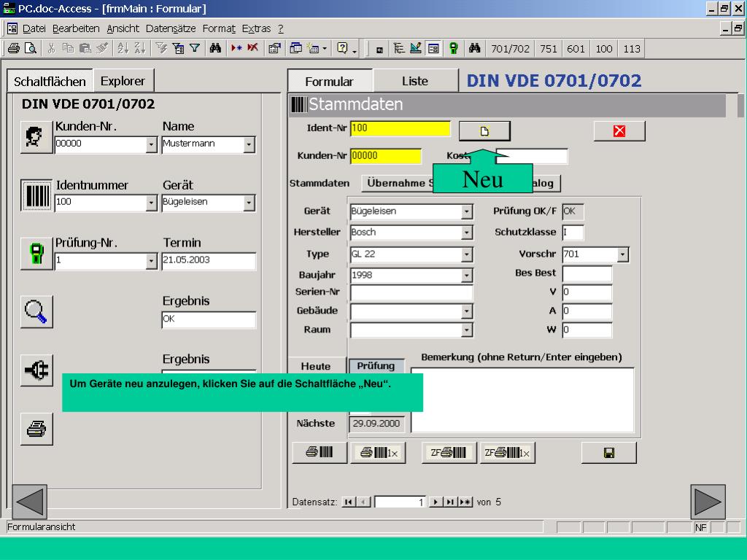
Task: Open the Bearbeiten menu
Action: click(x=76, y=28)
